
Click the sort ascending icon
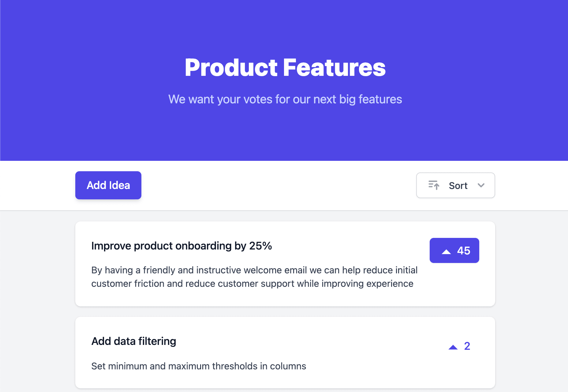[434, 185]
